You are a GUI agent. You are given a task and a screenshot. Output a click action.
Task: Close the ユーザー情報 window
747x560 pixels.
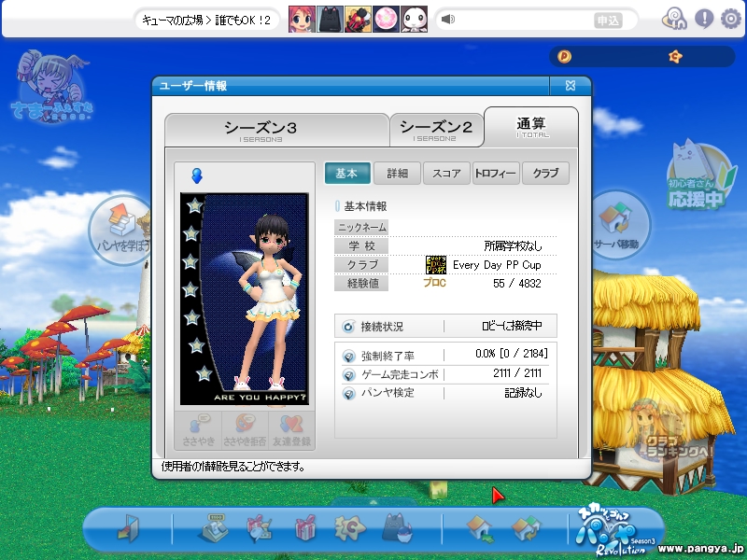coord(571,86)
